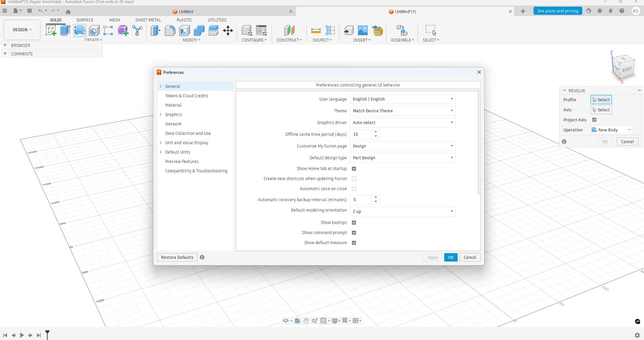Expand the Graphics preferences category
This screenshot has height=340, width=644.
coord(161,115)
